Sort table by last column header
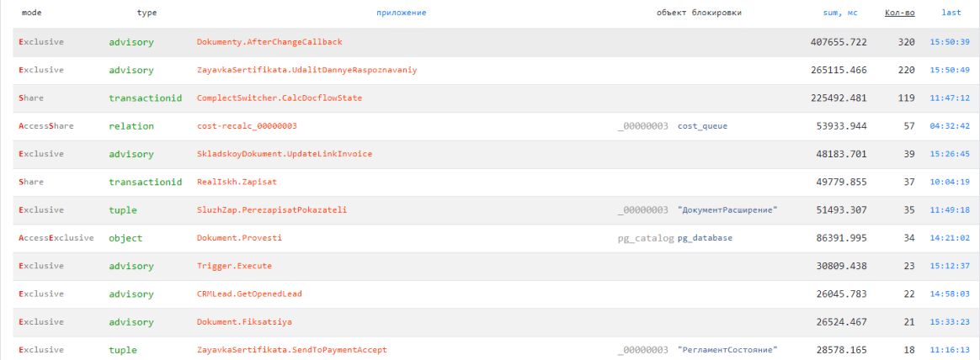 tap(951, 13)
